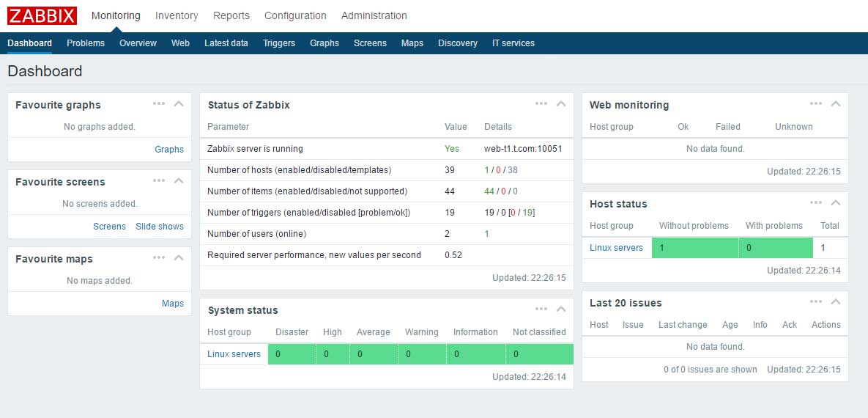The image size is (868, 418).
Task: Open the Favourite screens widget options menu
Action: click(x=159, y=180)
